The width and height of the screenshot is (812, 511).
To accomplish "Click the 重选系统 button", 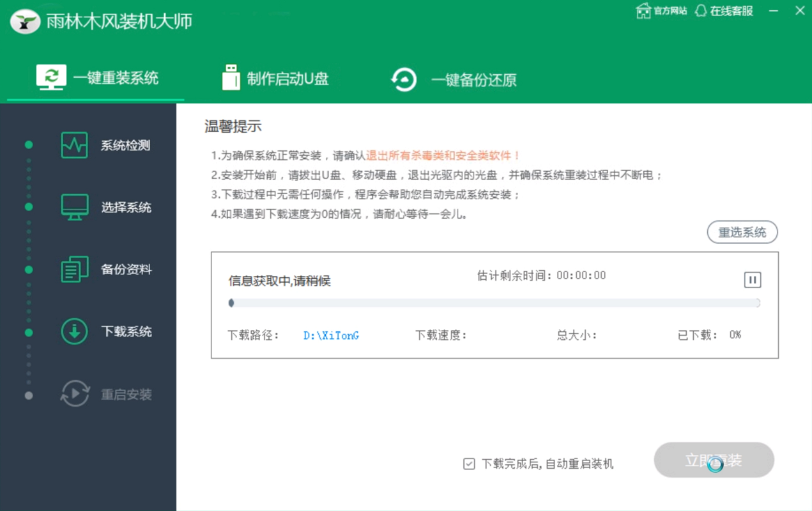I will tap(742, 233).
